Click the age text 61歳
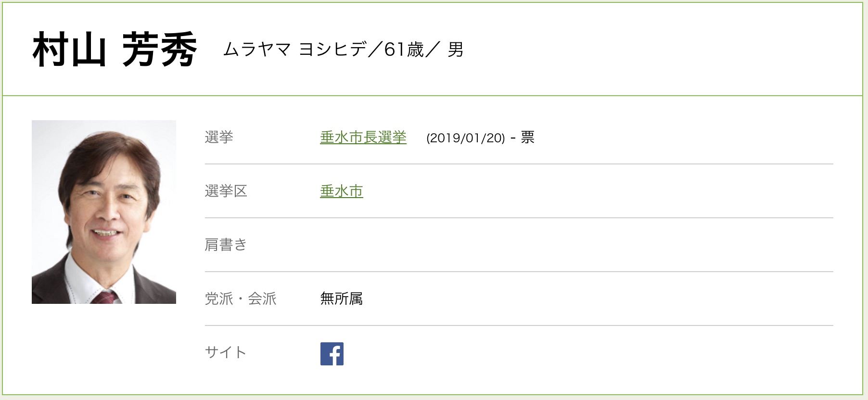 [404, 50]
